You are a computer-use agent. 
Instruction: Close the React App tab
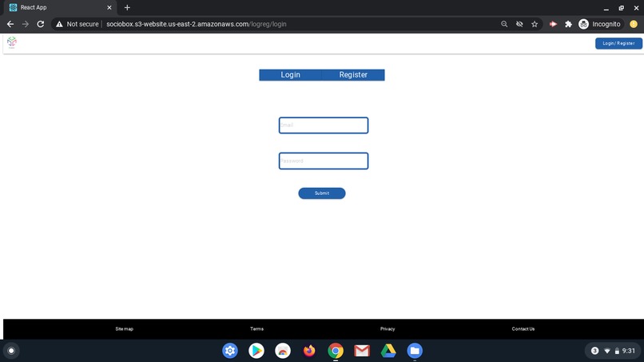coord(109,7)
